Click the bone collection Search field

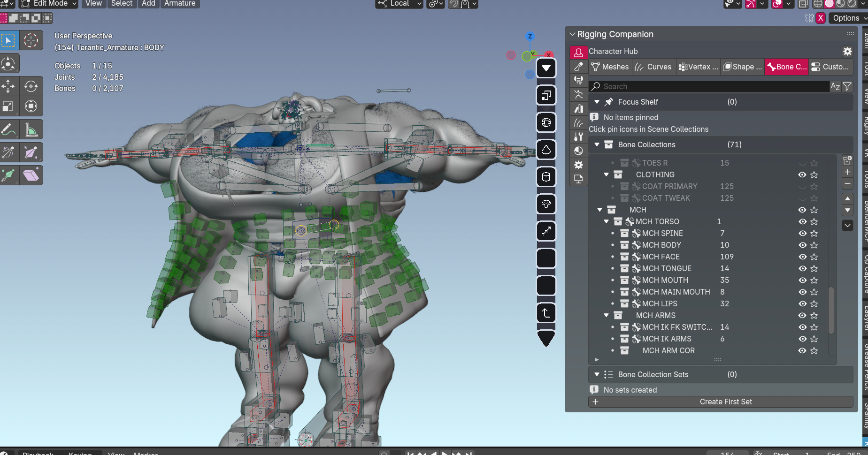[709, 86]
